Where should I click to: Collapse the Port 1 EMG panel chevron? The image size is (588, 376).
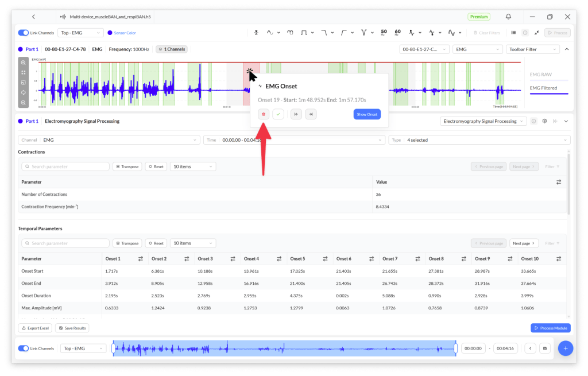pos(567,49)
